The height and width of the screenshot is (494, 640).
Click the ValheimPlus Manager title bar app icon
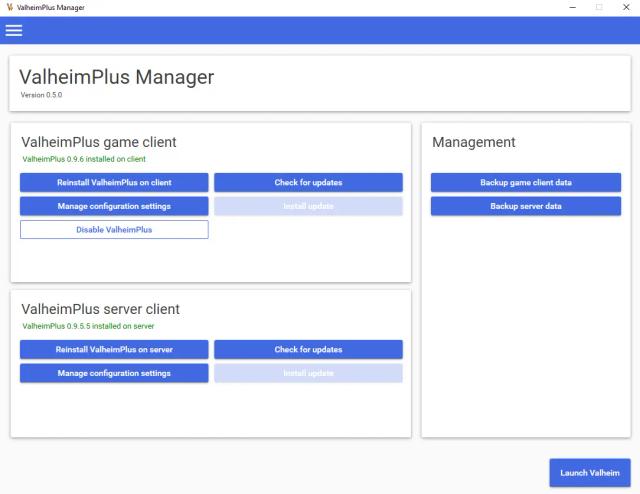point(10,7)
